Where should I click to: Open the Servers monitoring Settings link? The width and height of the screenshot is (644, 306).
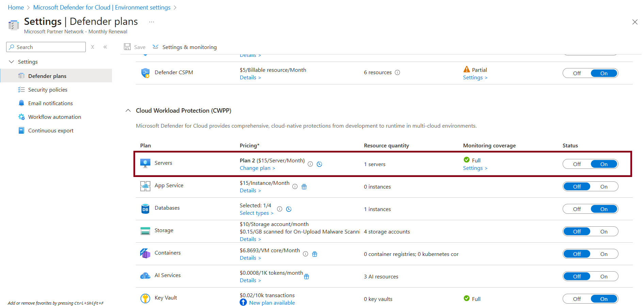click(475, 168)
